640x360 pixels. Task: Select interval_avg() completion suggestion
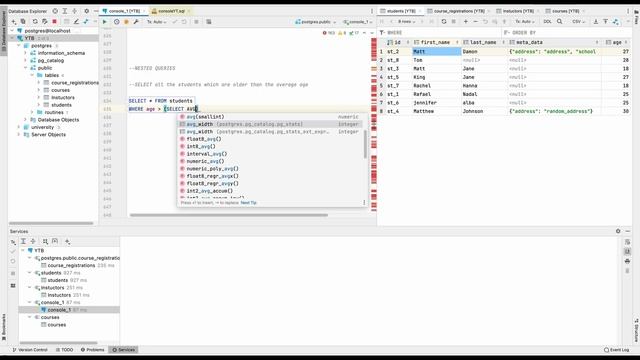(x=270, y=154)
